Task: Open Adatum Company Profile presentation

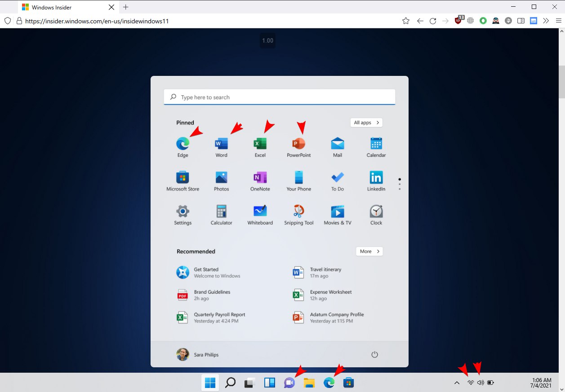Action: [328, 317]
